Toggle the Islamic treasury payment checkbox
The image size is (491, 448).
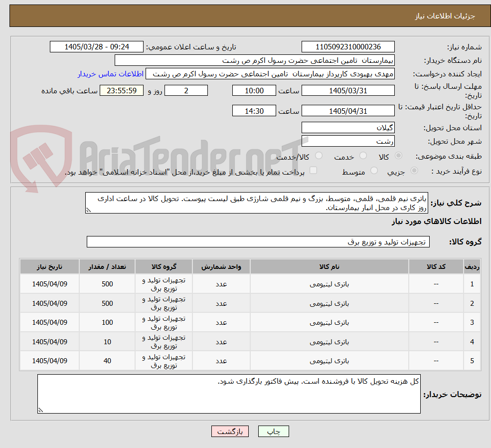[313, 171]
